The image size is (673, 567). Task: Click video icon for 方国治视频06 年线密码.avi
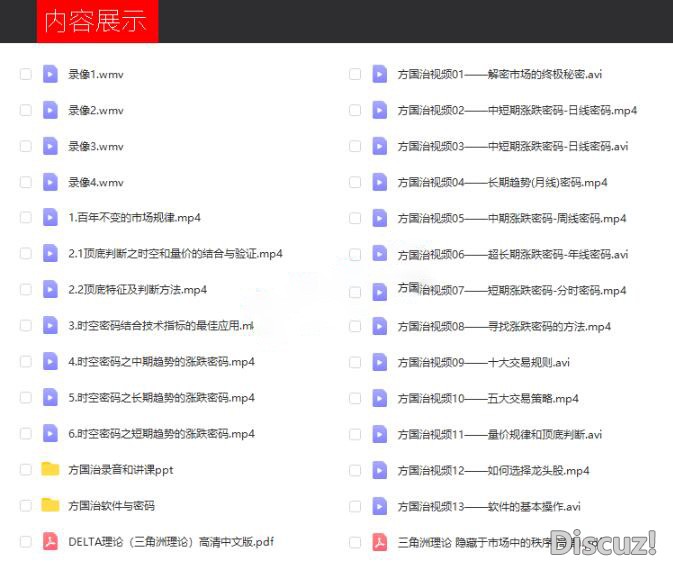coord(379,254)
